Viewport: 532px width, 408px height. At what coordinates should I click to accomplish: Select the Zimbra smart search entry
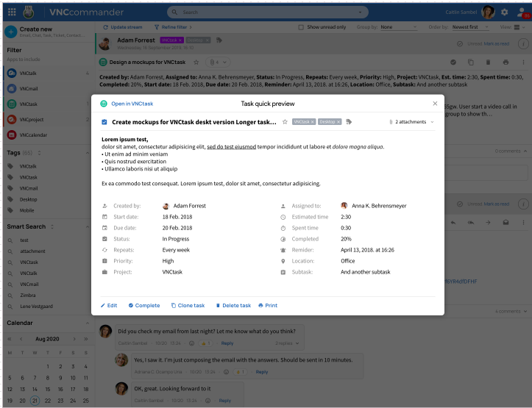pyautogui.click(x=29, y=295)
